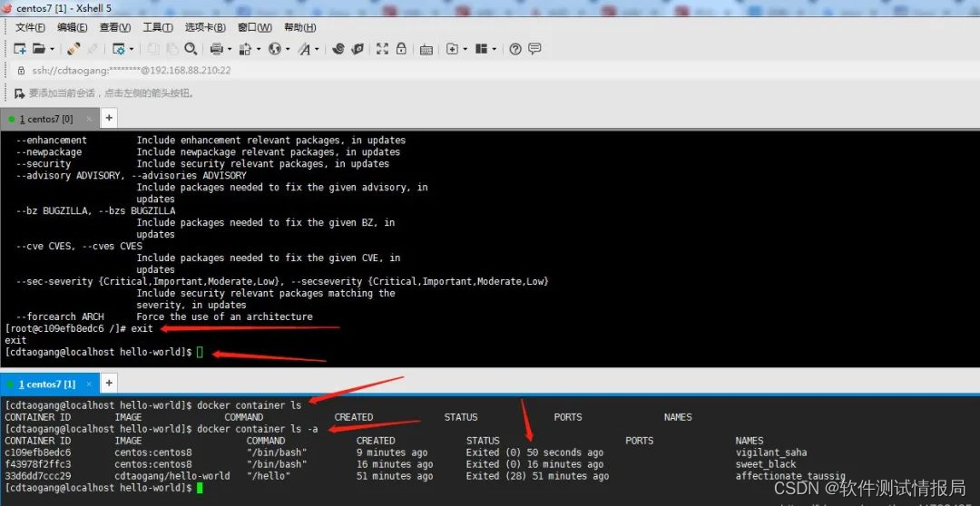
Task: Click the Reconnect pencil icon
Action: [x=73, y=49]
